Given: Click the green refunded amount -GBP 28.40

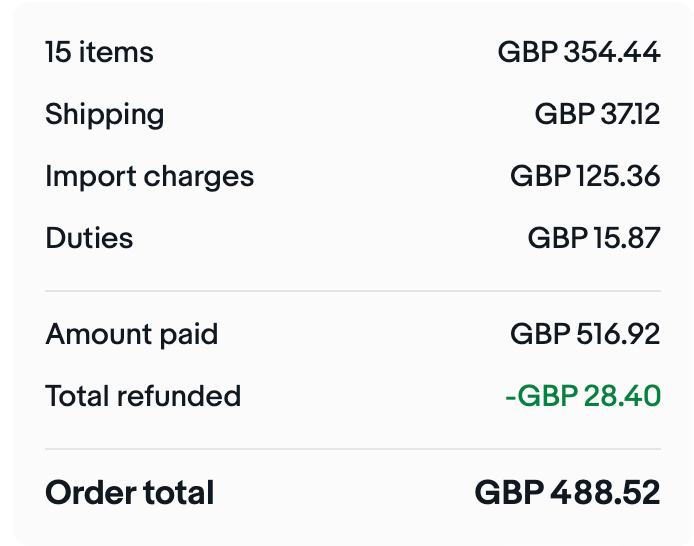Looking at the screenshot, I should click(x=583, y=395).
